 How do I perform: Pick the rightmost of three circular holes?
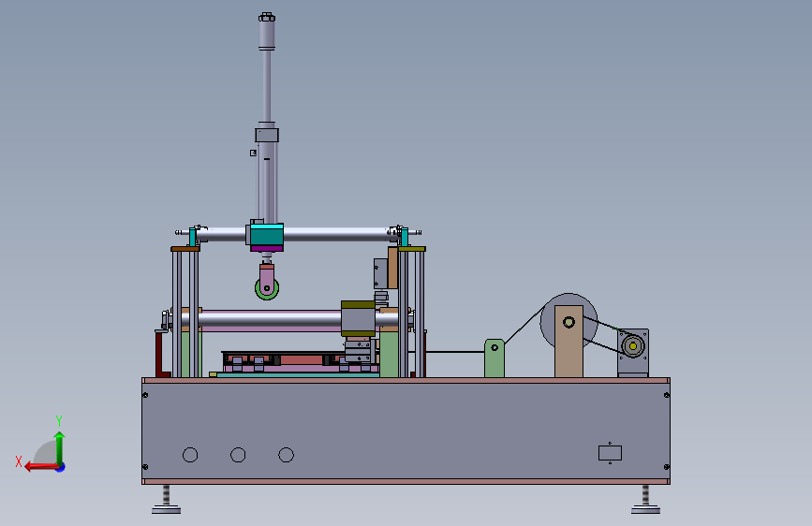tap(286, 455)
